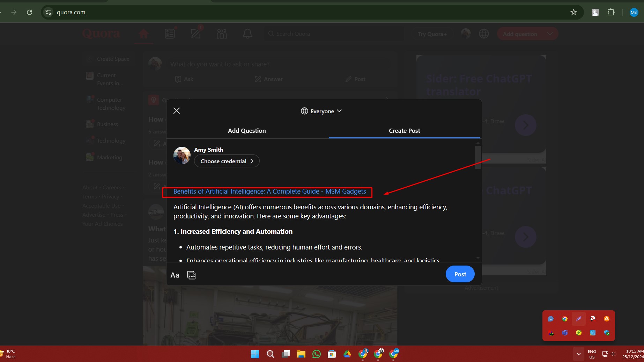The width and height of the screenshot is (644, 362).
Task: Open the Md Chrome profile menu
Action: point(634,12)
